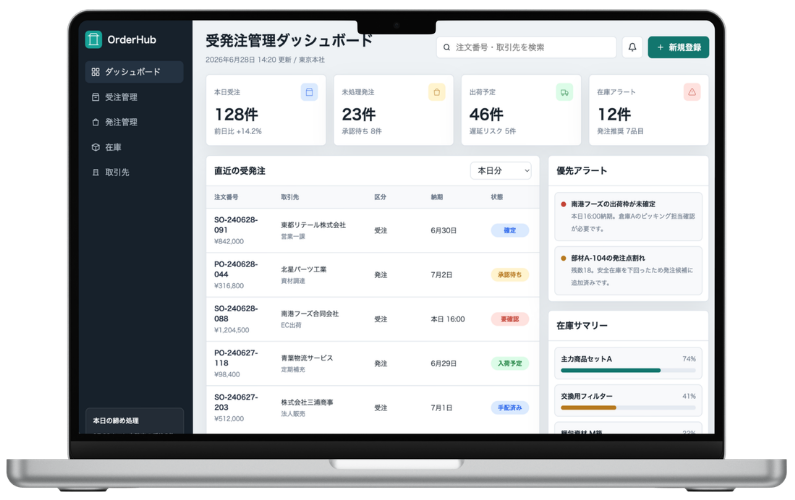
Task: Click the 取引先 column header
Action: click(290, 197)
